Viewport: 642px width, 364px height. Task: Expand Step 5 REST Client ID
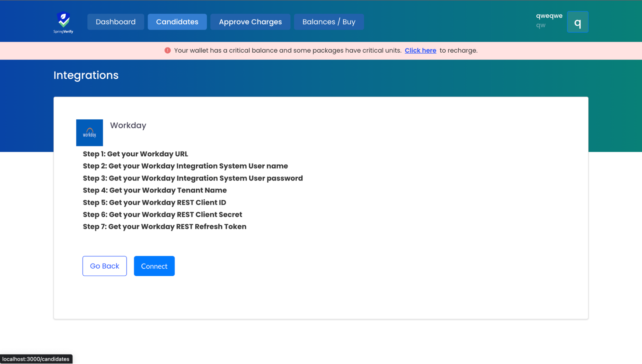[x=154, y=203]
